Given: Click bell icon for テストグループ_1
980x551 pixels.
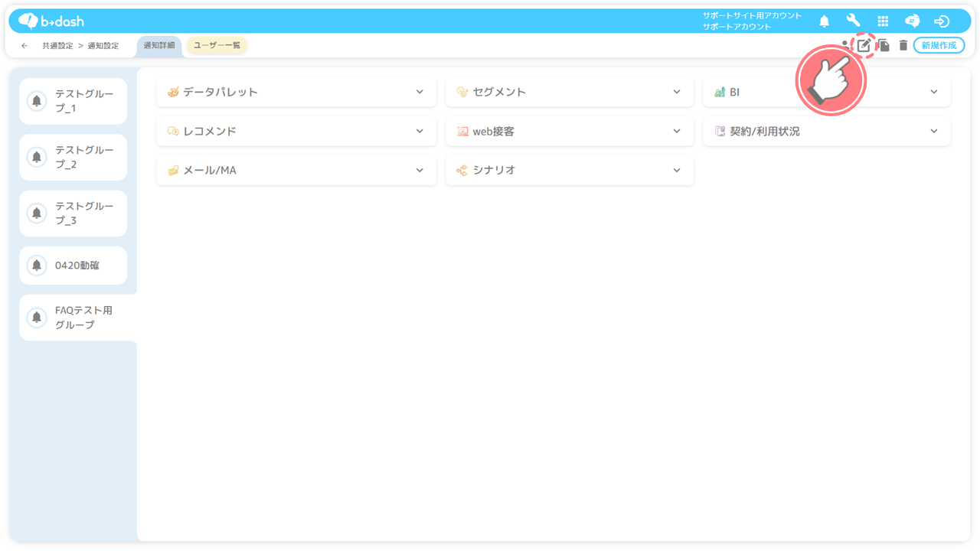Looking at the screenshot, I should 37,101.
